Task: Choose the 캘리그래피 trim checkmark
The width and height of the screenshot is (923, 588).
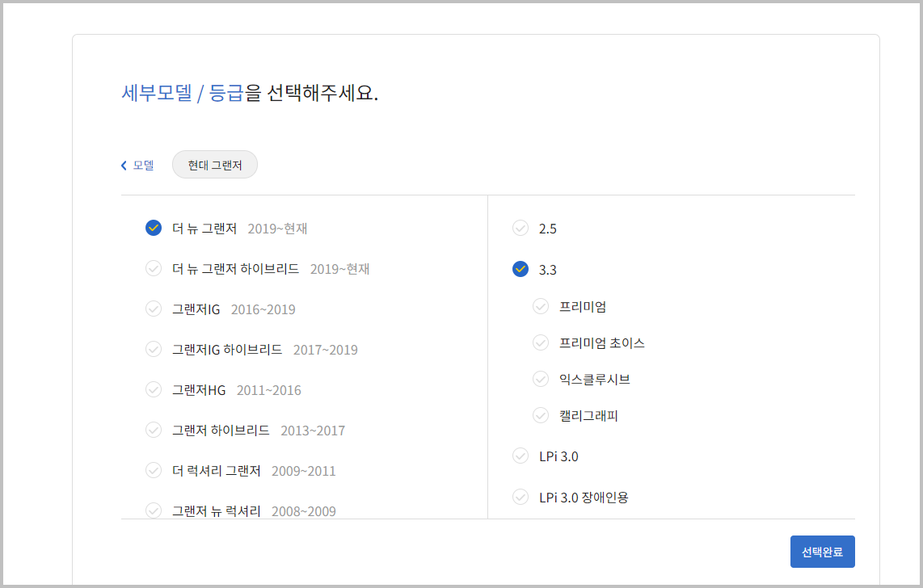Action: (541, 416)
